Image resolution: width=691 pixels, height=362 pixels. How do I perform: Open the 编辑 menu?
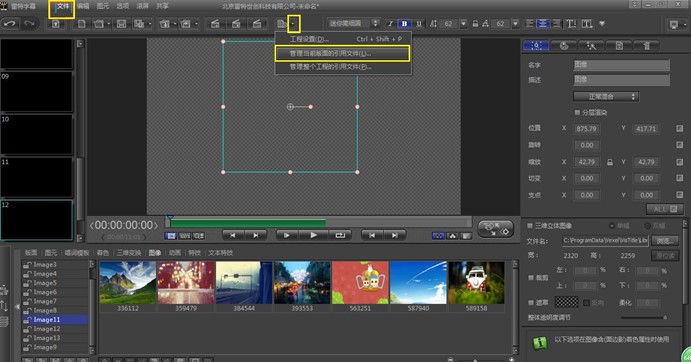[83, 7]
